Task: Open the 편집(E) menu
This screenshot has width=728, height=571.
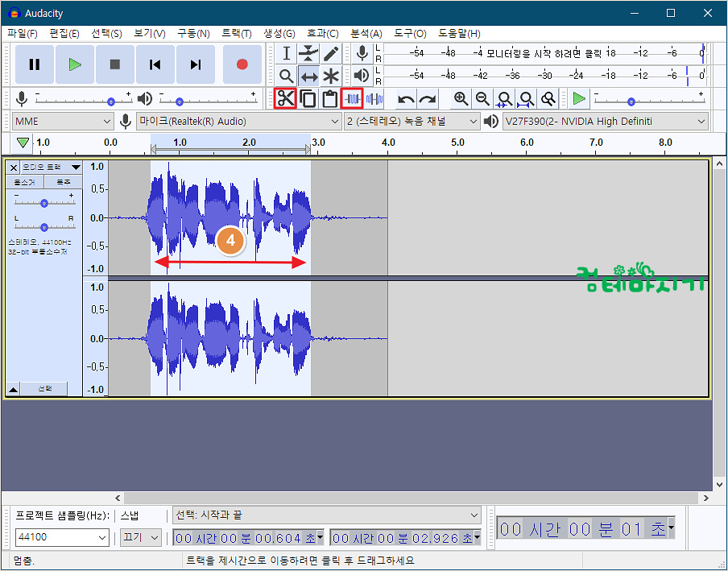Action: pos(64,34)
